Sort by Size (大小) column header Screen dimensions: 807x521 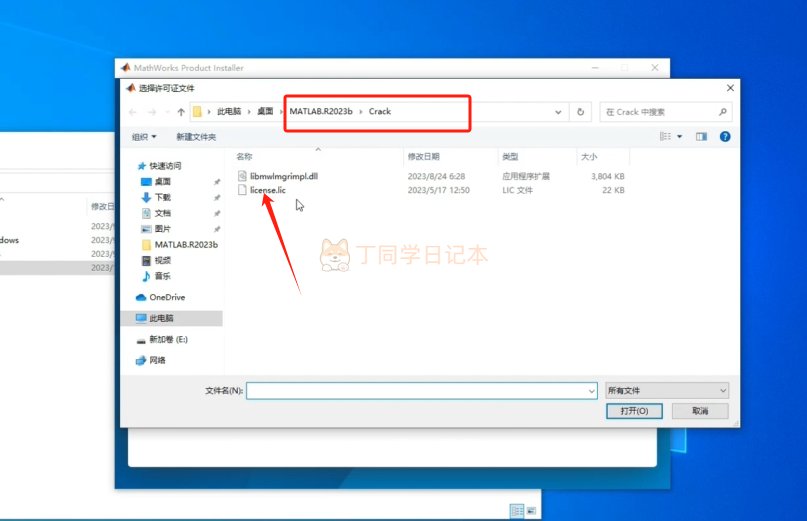(589, 157)
